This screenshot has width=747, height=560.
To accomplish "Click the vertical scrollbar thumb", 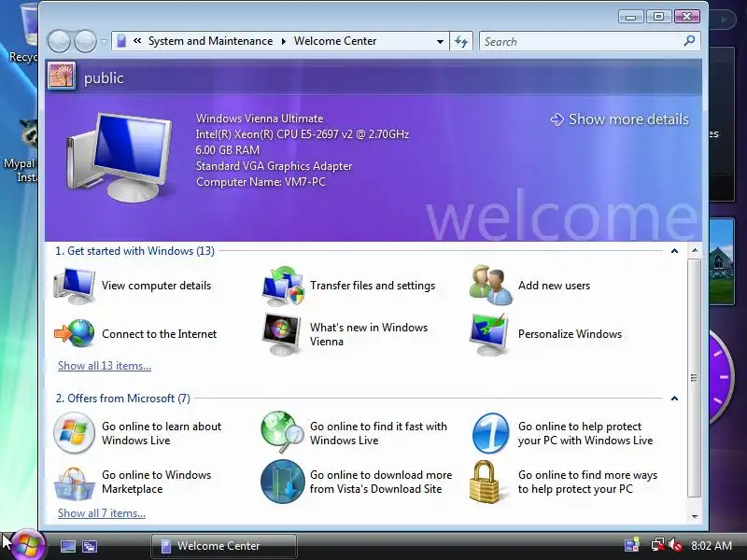I will (x=695, y=378).
